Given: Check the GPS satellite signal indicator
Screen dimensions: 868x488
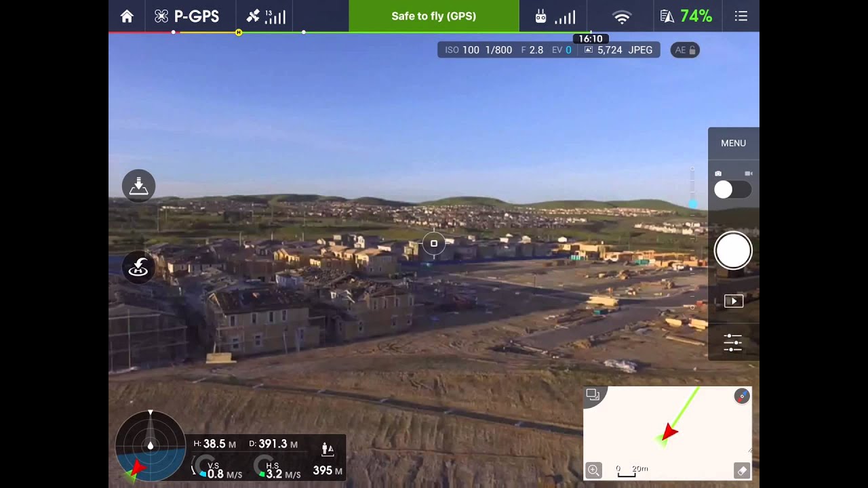Looking at the screenshot, I should pos(265,16).
